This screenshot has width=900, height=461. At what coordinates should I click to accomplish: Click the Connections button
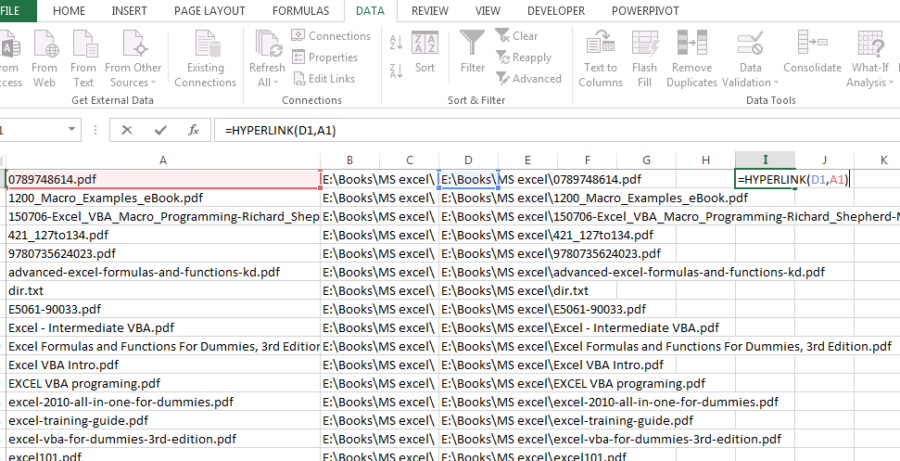click(x=331, y=36)
